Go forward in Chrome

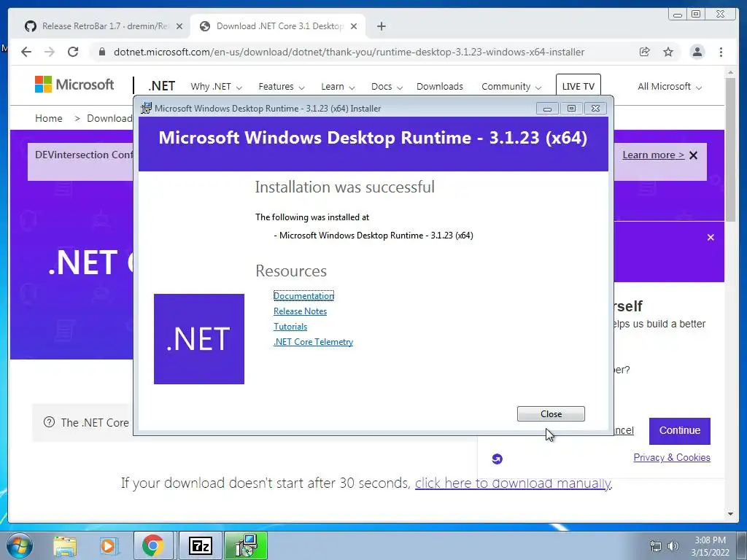[50, 52]
